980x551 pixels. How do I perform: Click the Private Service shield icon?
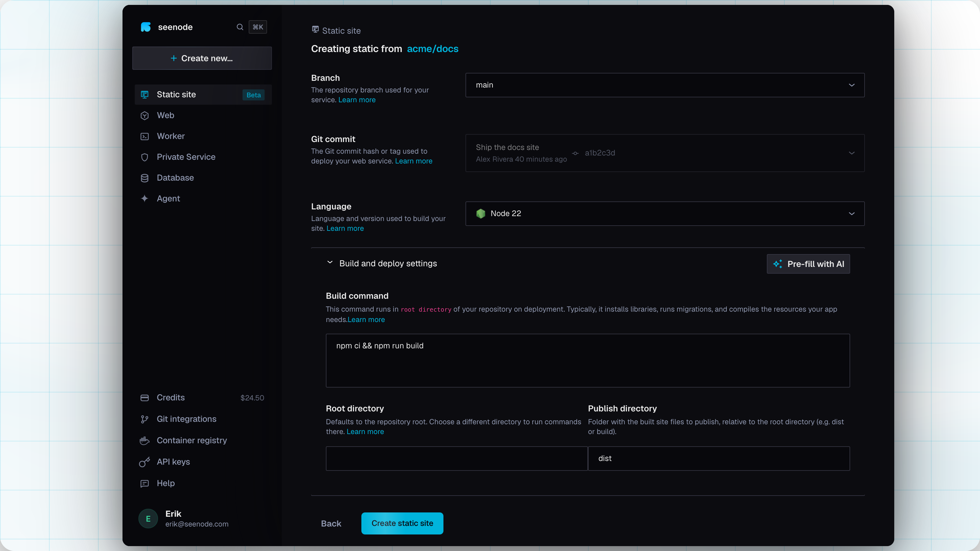(145, 157)
